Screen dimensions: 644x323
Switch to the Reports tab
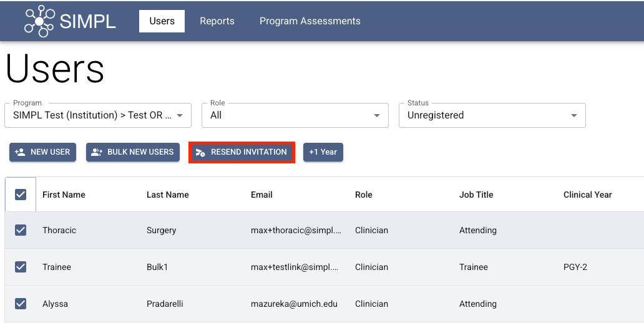[217, 21]
